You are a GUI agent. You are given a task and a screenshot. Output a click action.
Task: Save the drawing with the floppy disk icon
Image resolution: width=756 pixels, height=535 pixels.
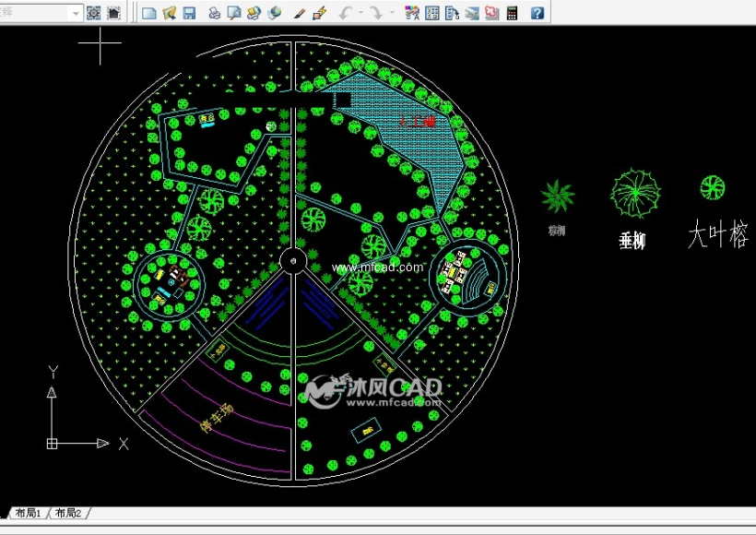pos(189,13)
